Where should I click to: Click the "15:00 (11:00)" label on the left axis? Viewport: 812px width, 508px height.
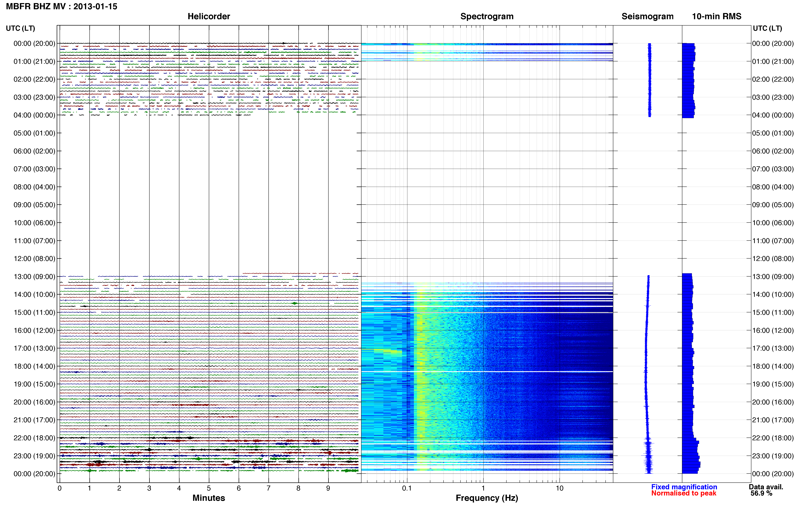[34, 312]
